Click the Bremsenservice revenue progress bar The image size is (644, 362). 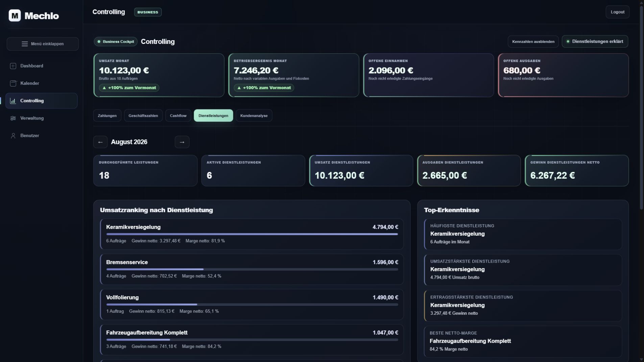252,269
